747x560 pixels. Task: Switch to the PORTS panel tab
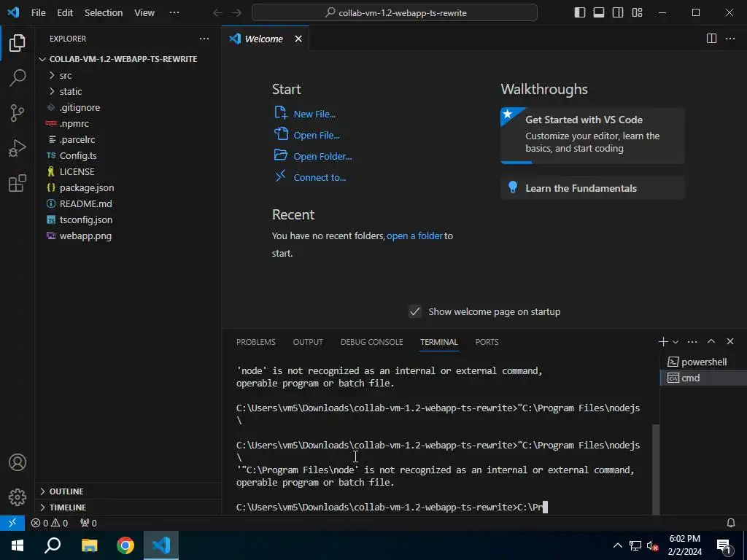point(487,342)
